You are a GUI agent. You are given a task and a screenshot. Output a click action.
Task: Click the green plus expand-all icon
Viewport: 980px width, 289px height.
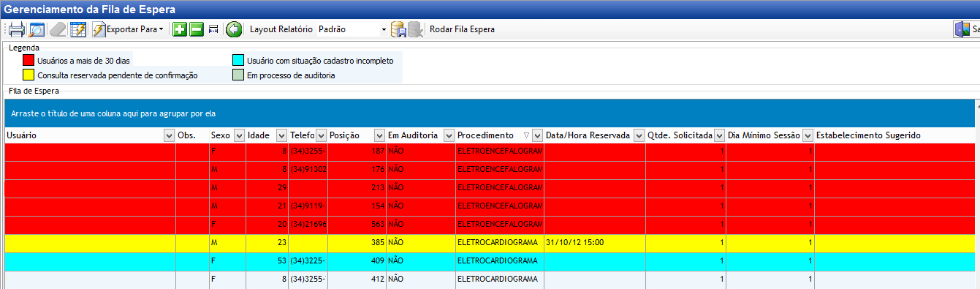pos(179,29)
